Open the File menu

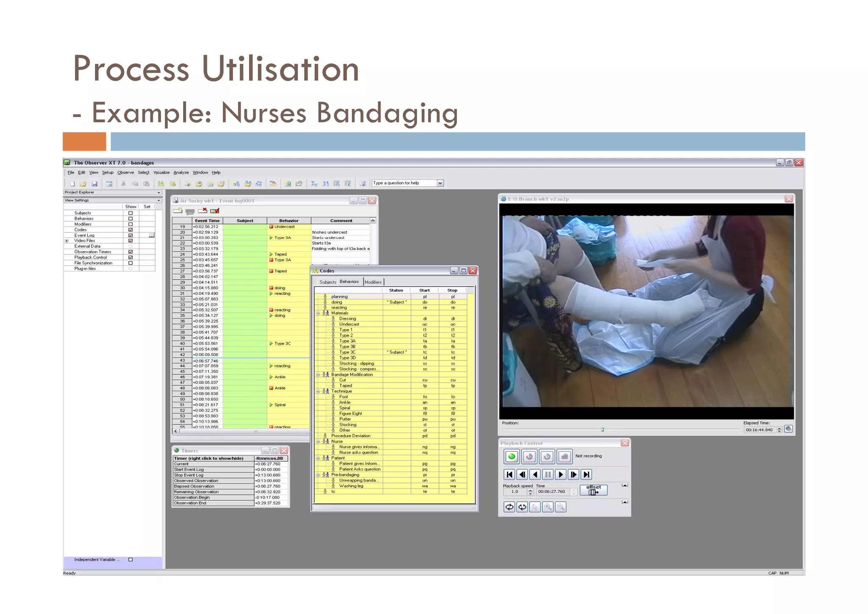pos(71,173)
